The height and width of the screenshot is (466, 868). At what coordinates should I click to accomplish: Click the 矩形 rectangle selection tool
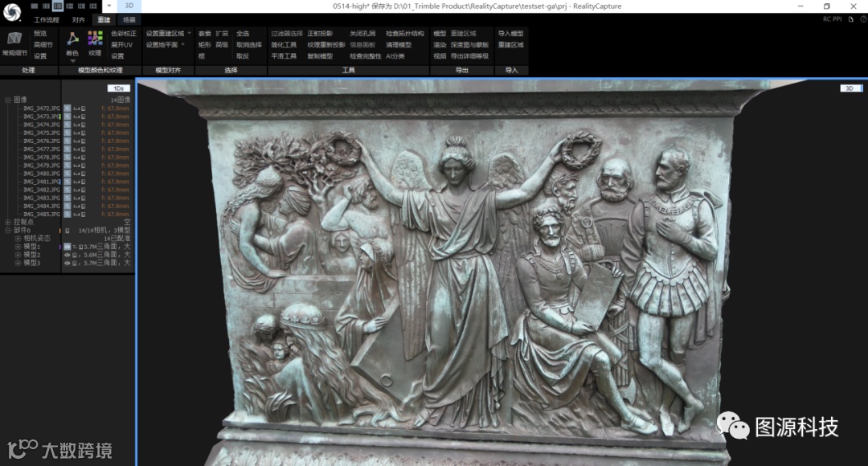tap(204, 45)
